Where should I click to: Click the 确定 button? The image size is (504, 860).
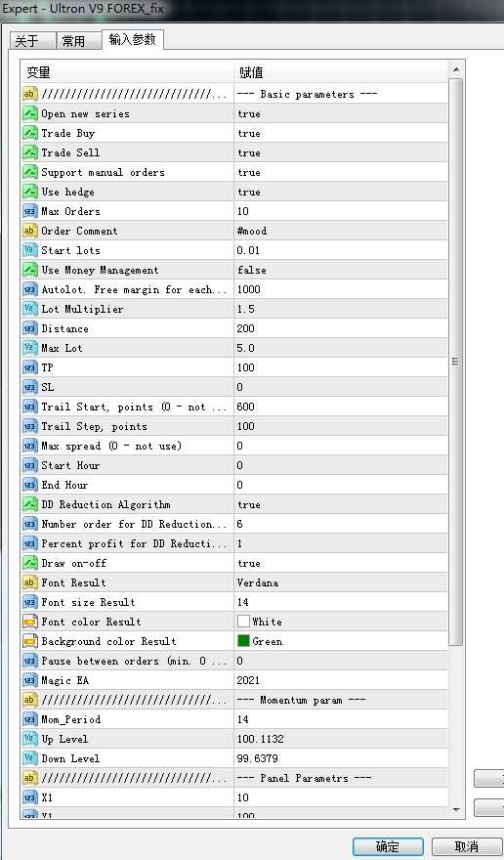(388, 846)
